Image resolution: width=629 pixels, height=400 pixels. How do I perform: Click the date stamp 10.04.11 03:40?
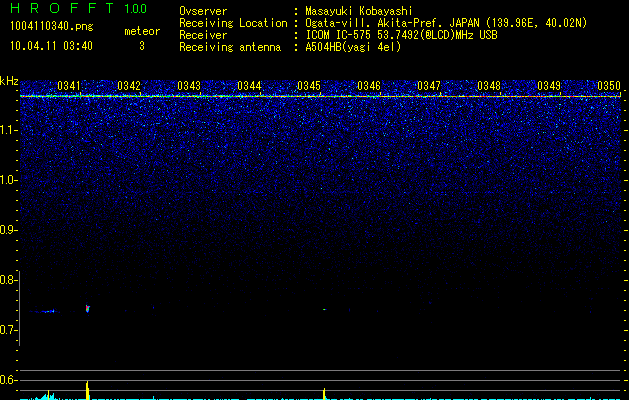(x=51, y=46)
